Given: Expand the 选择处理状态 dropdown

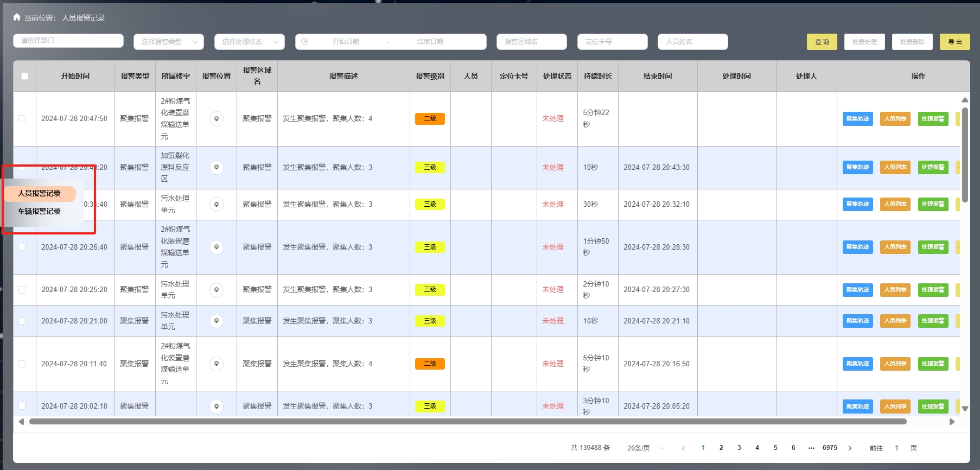Looking at the screenshot, I should [x=249, y=42].
